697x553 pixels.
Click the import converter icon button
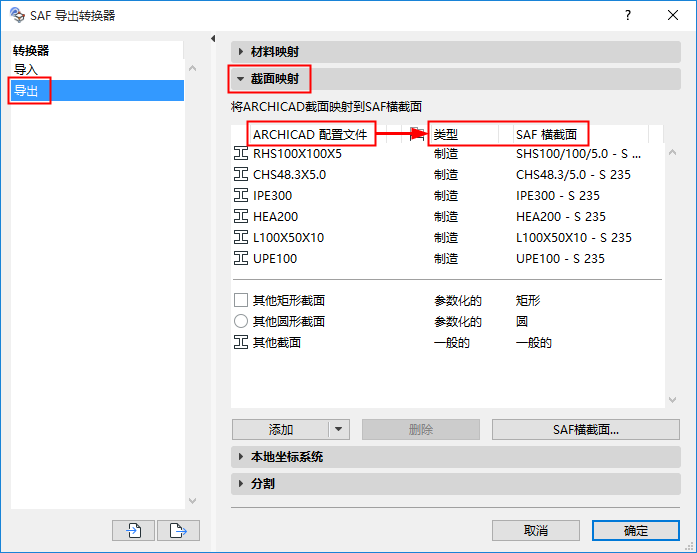(x=133, y=530)
